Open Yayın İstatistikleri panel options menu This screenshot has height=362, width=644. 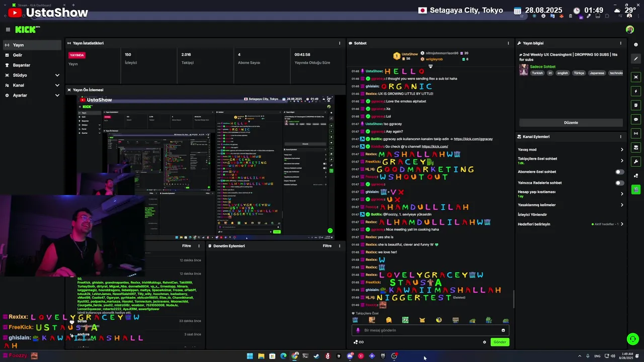(x=340, y=43)
